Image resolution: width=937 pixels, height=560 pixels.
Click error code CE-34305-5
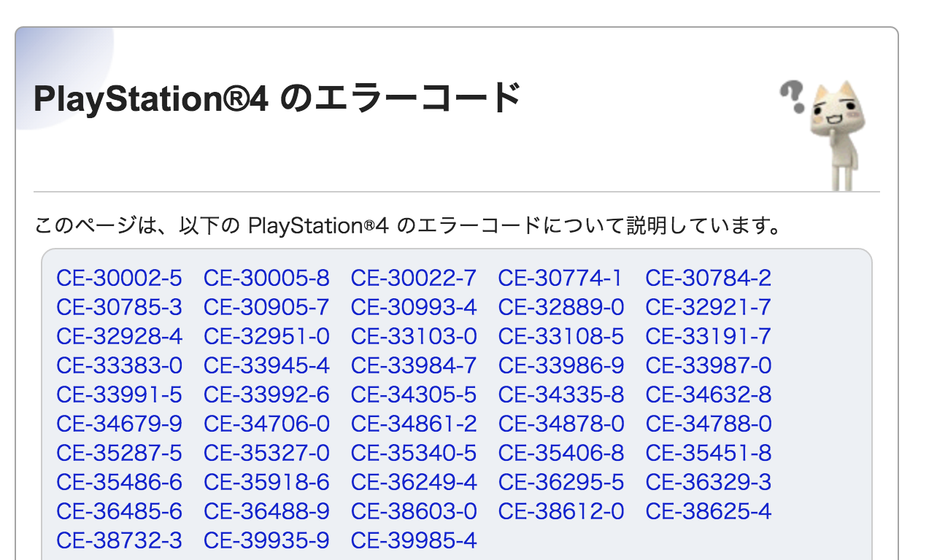[414, 394]
